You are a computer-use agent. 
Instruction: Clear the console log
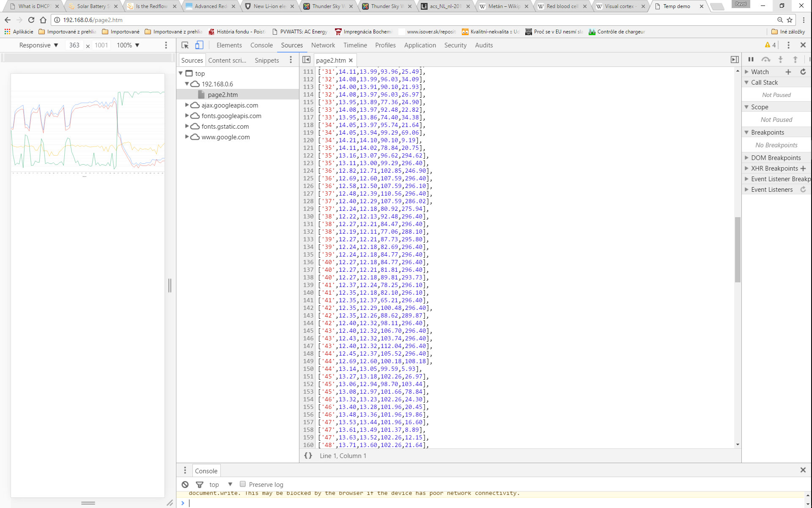coord(185,484)
